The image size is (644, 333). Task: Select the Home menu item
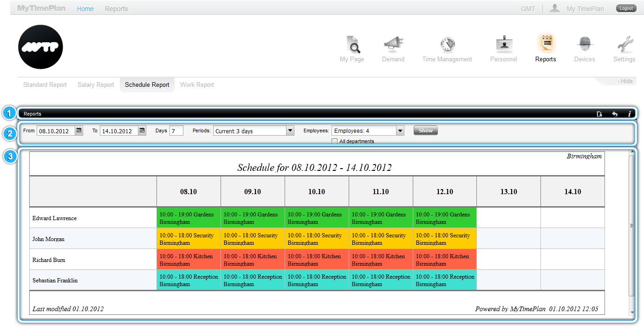85,9
